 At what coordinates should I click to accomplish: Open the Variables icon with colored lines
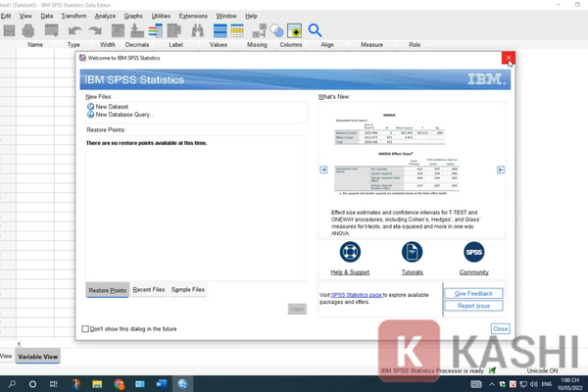155,30
